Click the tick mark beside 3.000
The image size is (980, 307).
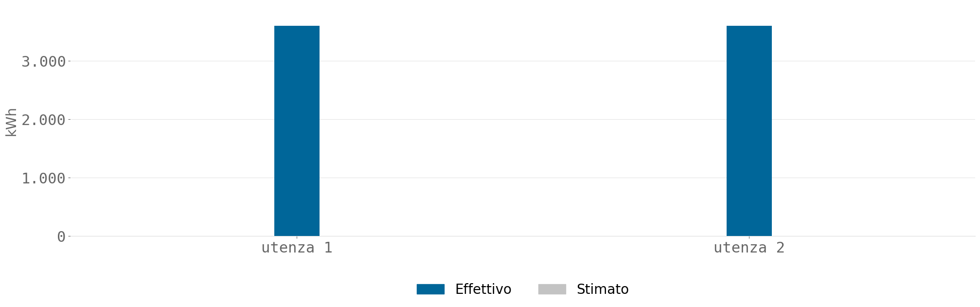pyautogui.click(x=69, y=61)
